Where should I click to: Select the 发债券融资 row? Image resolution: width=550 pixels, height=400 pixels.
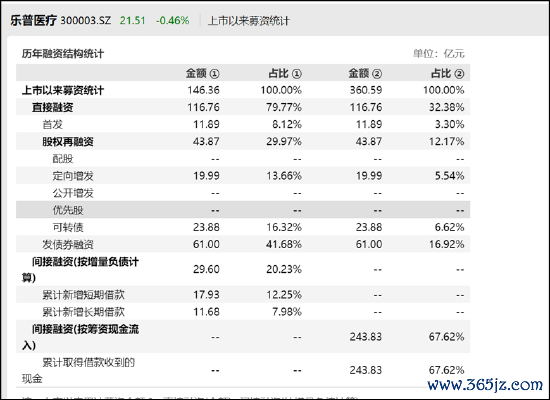point(243,244)
